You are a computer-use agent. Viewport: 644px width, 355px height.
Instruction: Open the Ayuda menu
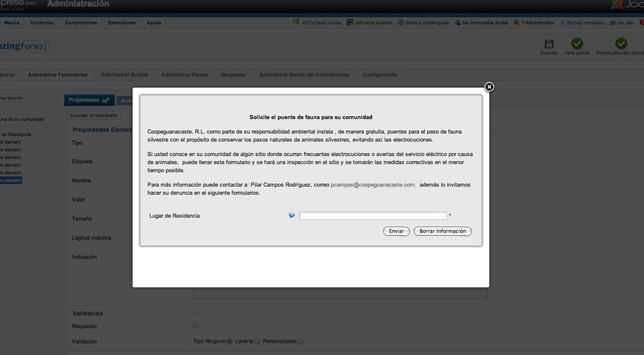154,23
